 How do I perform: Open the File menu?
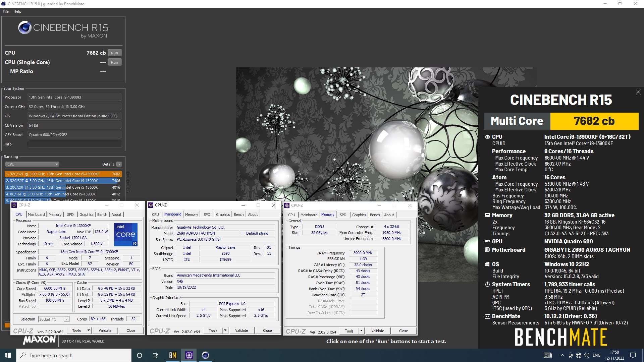(x=6, y=11)
